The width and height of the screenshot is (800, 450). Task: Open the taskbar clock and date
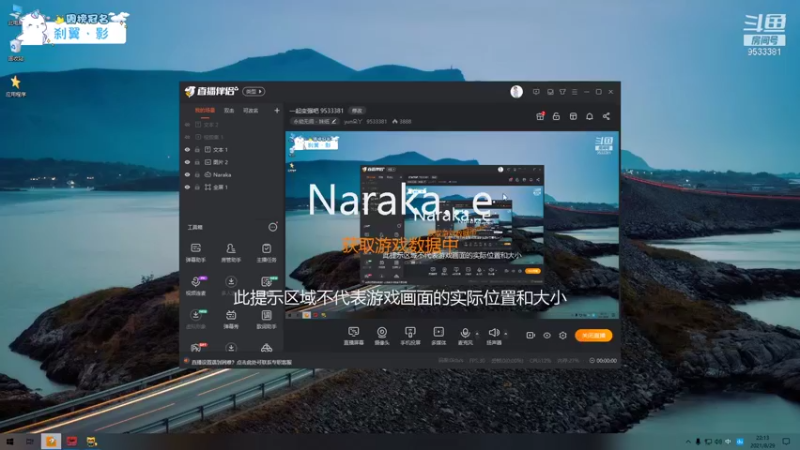tap(763, 441)
